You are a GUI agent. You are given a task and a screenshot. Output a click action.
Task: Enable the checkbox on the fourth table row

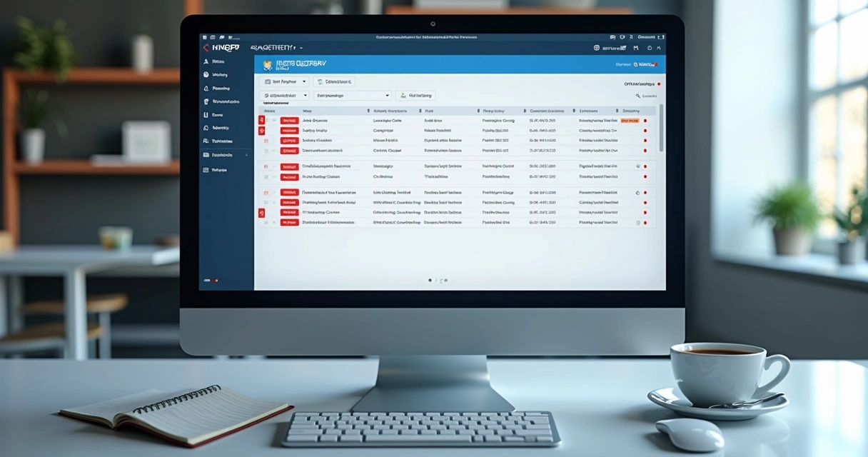point(268,151)
